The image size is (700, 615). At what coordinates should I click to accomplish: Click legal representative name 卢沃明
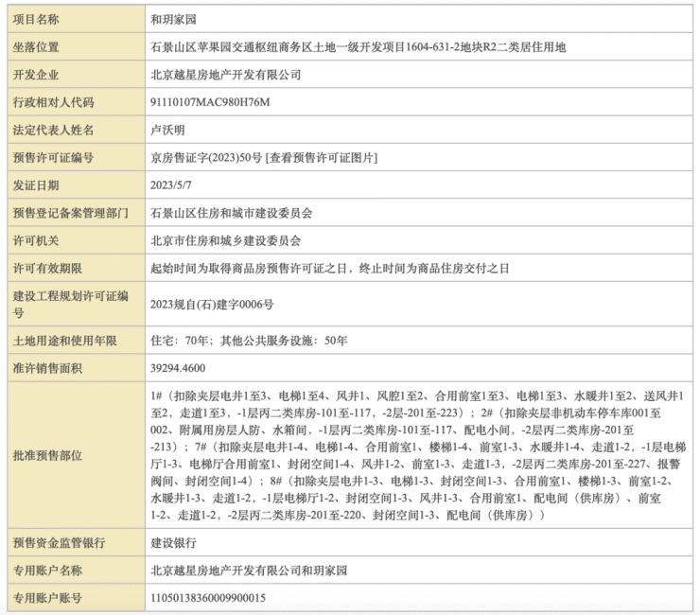click(x=167, y=130)
